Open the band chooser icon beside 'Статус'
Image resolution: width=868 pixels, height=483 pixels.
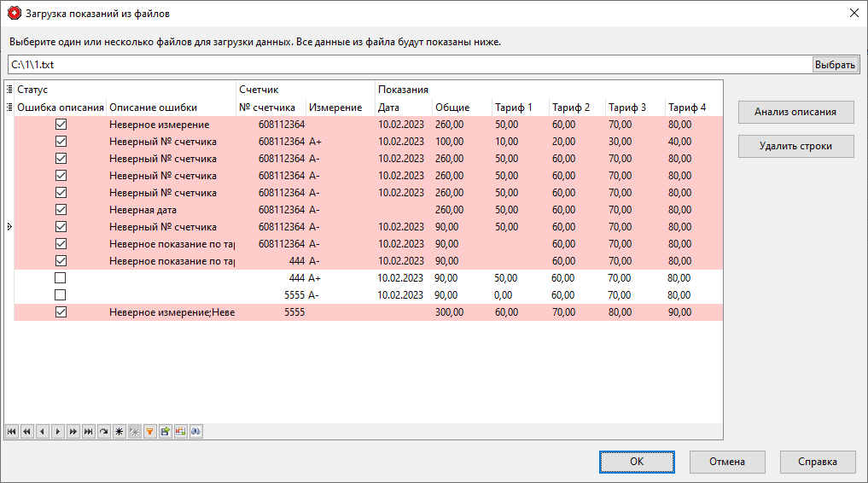click(x=9, y=90)
